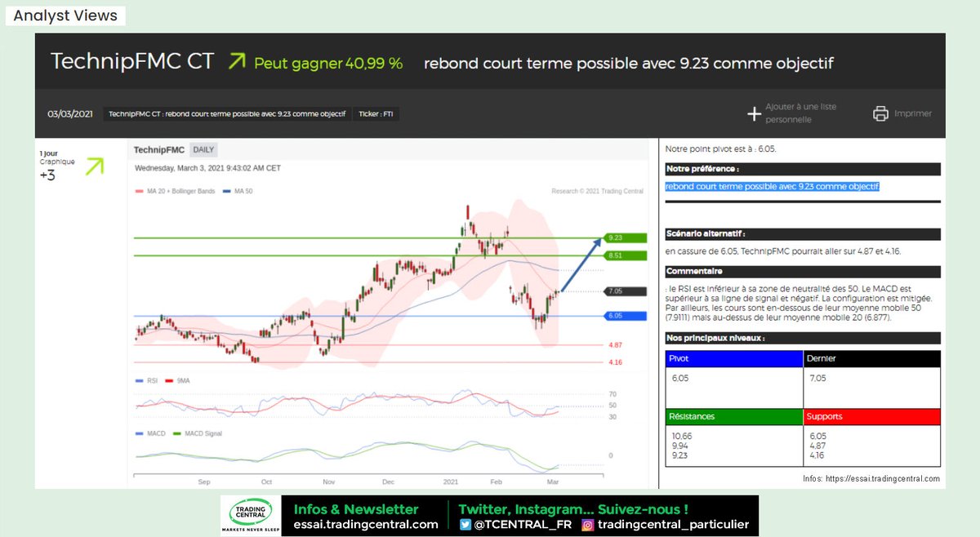Click the blue Pivot table header
Screen dimensions: 980x537
coord(734,358)
